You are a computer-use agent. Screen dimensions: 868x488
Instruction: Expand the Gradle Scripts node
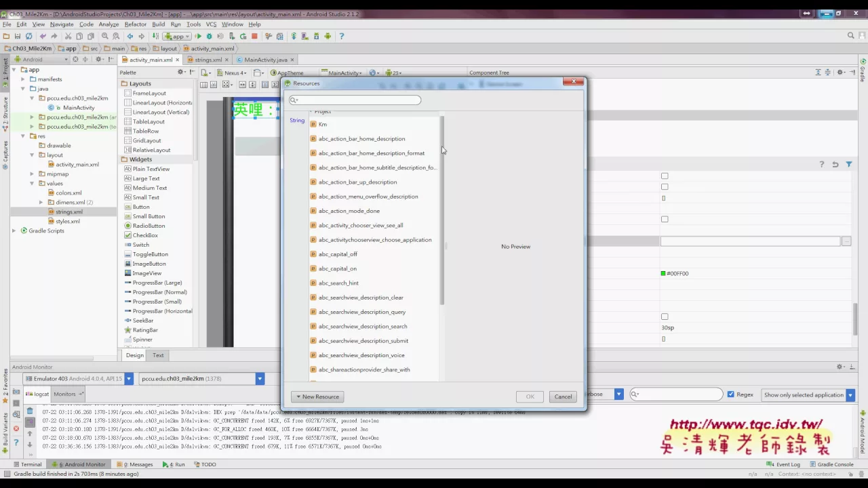tap(14, 230)
